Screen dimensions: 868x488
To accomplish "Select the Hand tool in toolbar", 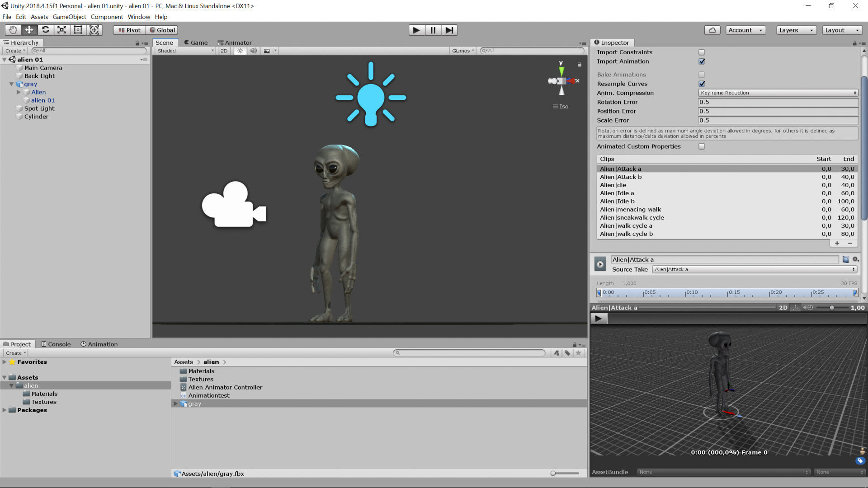I will click(13, 30).
